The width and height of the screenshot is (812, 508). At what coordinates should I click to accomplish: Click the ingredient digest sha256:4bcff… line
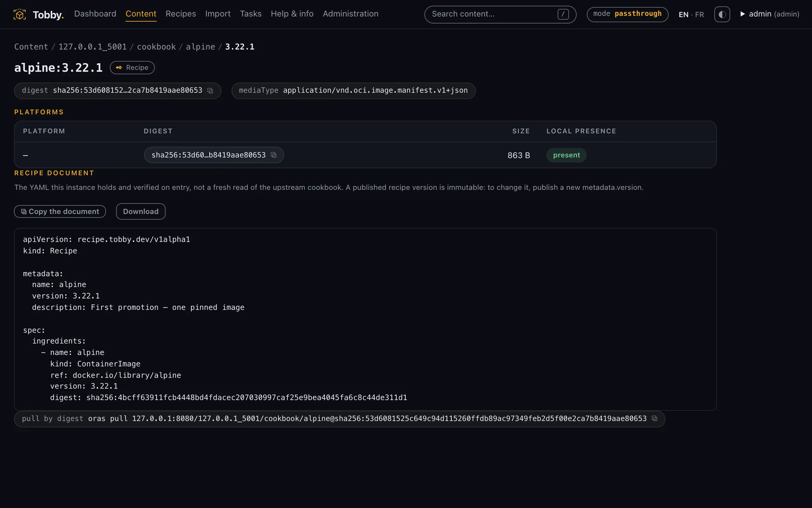(228, 398)
